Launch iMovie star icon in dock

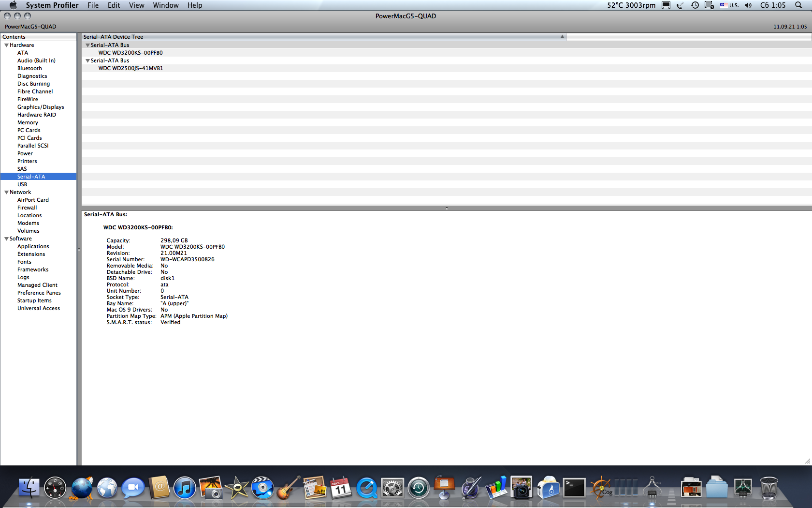237,488
